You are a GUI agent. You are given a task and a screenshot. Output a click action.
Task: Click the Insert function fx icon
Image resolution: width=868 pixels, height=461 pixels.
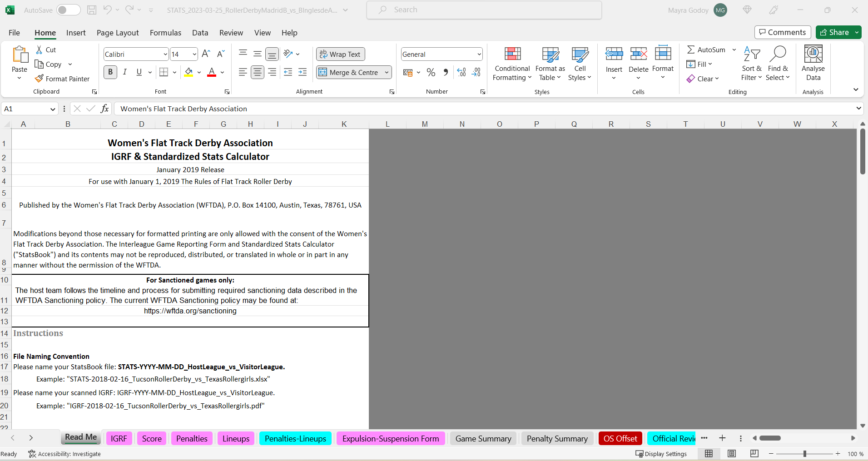[104, 109]
